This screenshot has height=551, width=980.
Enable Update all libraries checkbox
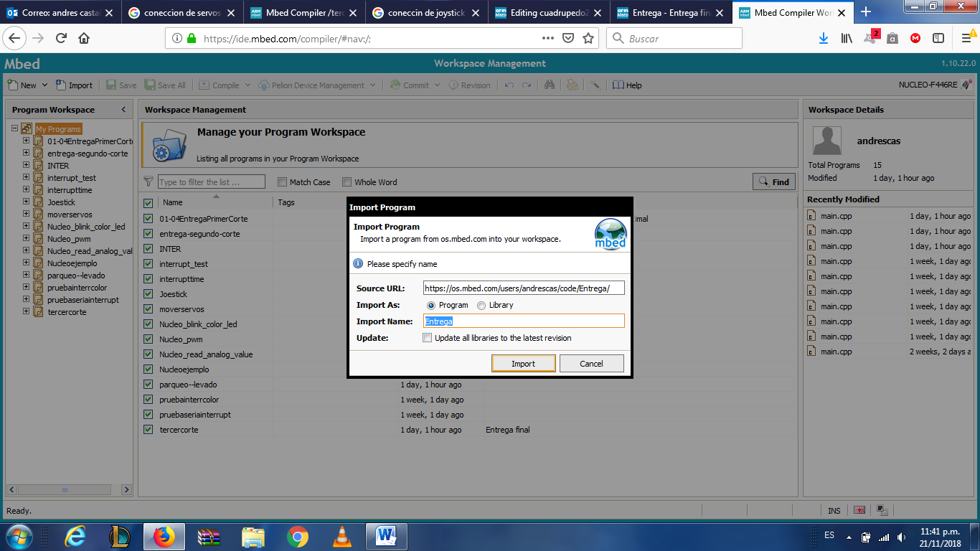coord(428,338)
